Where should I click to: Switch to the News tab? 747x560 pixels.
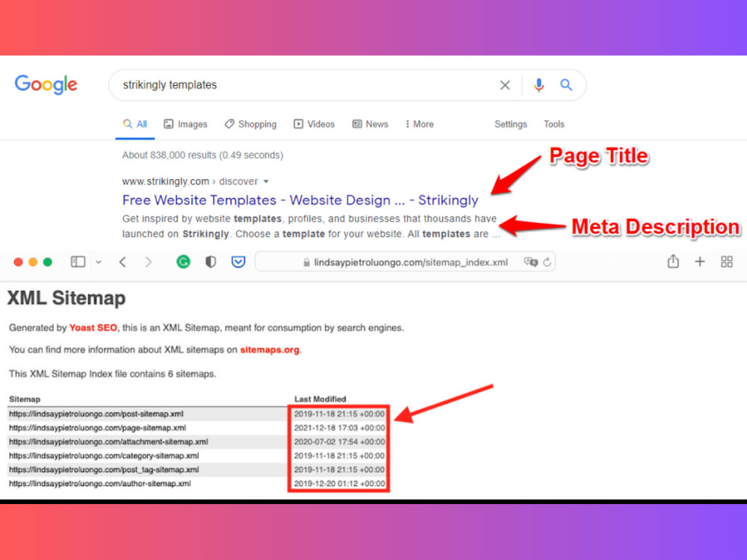pos(371,124)
